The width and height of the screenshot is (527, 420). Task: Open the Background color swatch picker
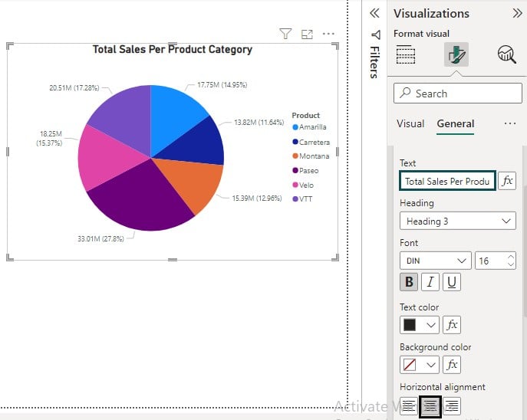click(420, 365)
